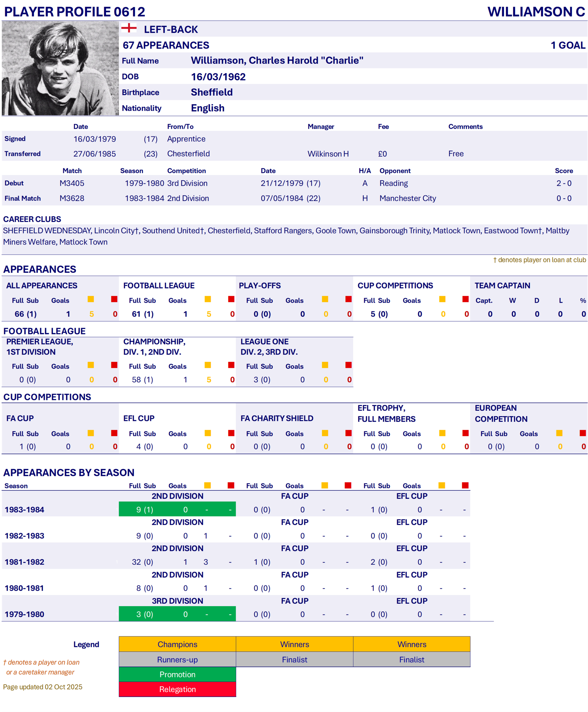This screenshot has width=588, height=712.
Task: Click yellow card icon under EFL Trophy section
Action: coord(442,433)
